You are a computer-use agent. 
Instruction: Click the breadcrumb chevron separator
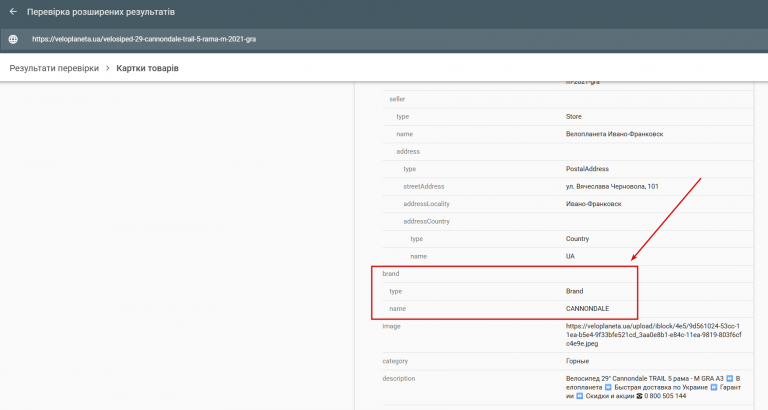(x=108, y=68)
